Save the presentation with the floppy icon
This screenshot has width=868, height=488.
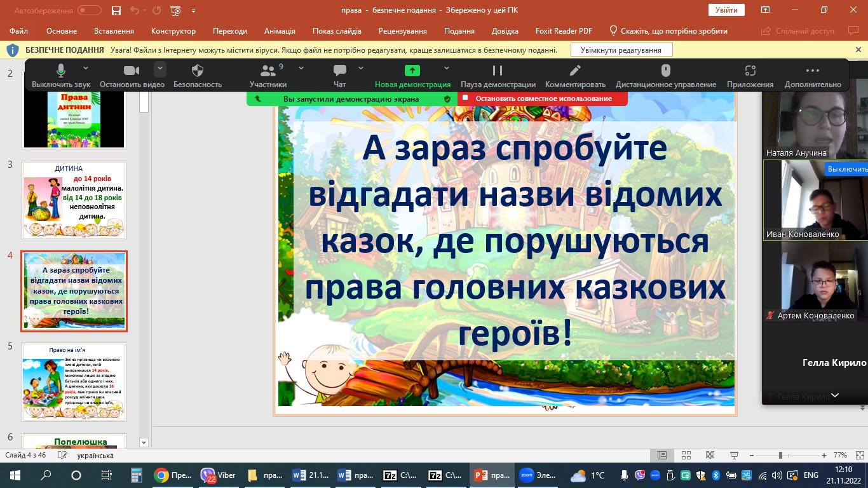[x=116, y=10]
